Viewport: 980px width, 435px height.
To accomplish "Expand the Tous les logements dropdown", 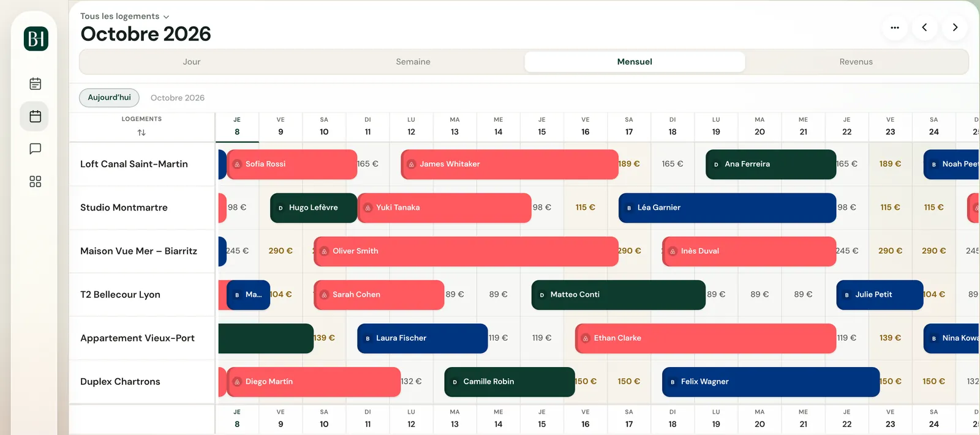I will (x=124, y=17).
